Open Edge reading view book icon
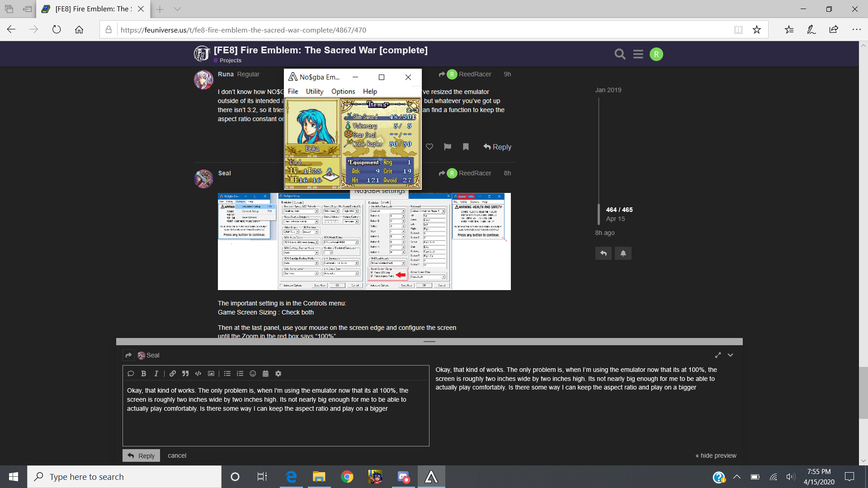The width and height of the screenshot is (868, 488). click(x=738, y=30)
